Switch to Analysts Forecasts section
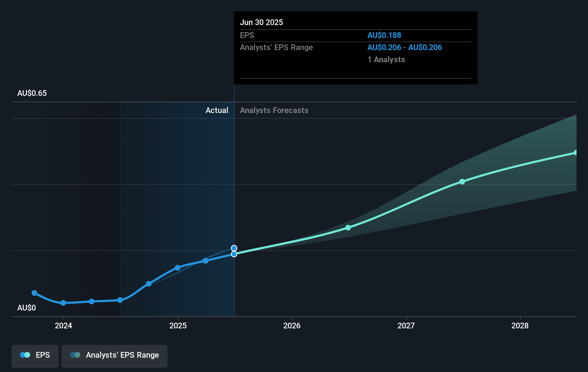Viewport: 588px width, 372px height. tap(274, 110)
